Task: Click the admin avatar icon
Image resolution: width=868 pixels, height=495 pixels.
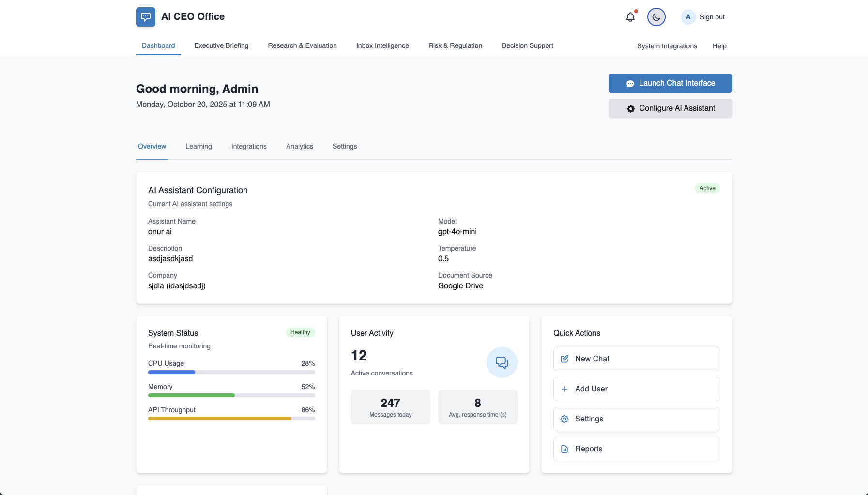Action: click(x=687, y=16)
